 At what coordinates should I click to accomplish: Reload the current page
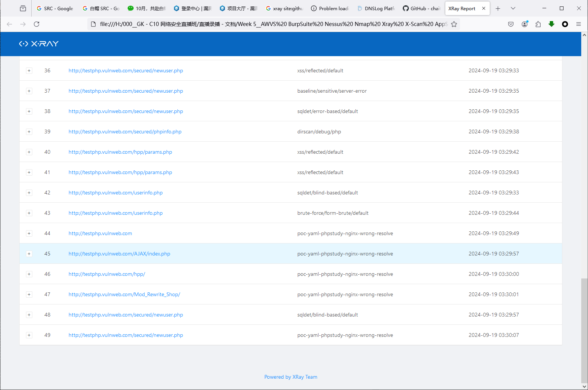pyautogui.click(x=37, y=24)
